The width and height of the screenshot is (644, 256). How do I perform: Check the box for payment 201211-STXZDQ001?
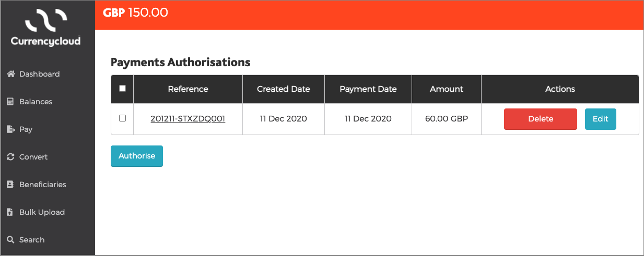coord(122,118)
